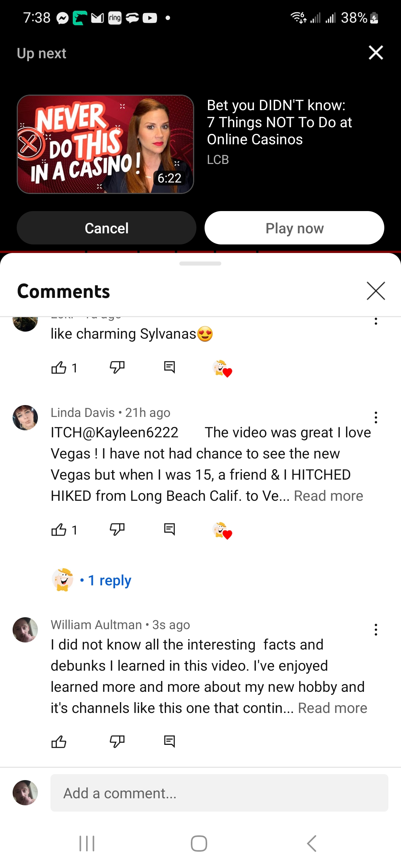This screenshot has width=401, height=868.
Task: Dislike Linda Davis's comment
Action: 117,530
